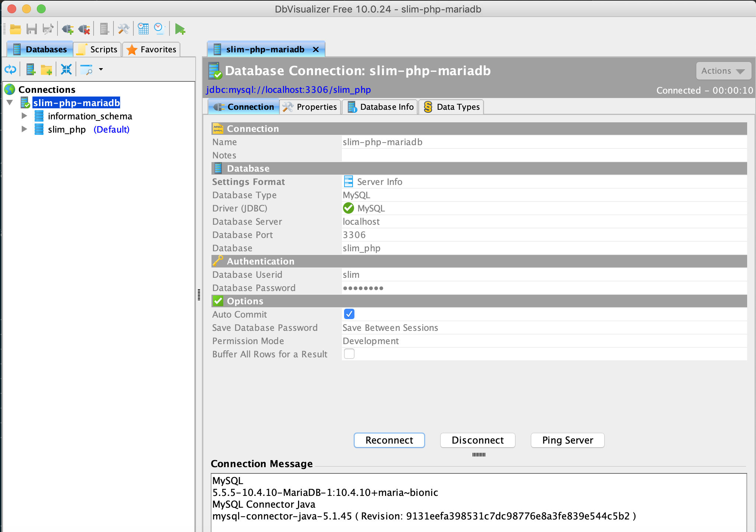Toggle the Auto Commit checkbox
This screenshot has width=756, height=532.
(x=349, y=314)
